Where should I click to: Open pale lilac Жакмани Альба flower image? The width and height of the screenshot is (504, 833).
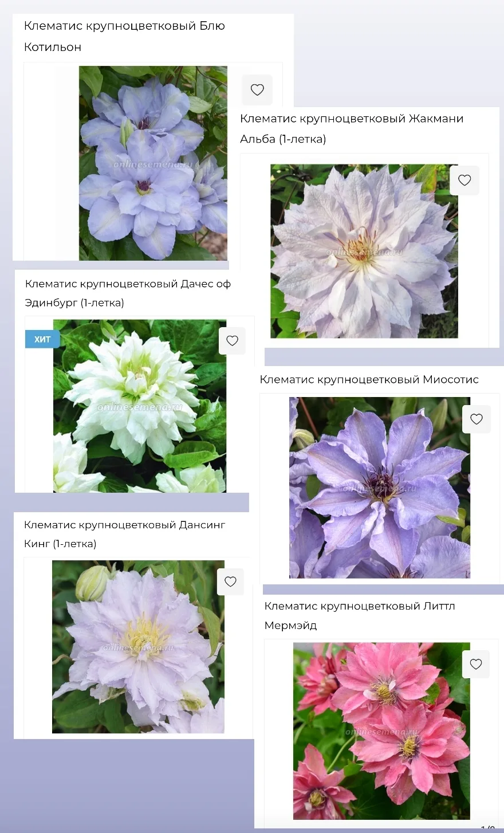pos(364,251)
